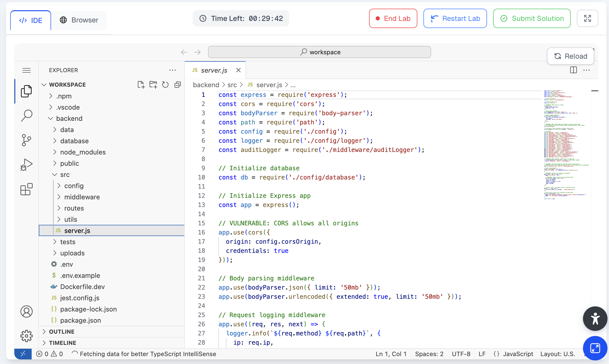
Task: Go forward in navigation history
Action: click(x=197, y=52)
